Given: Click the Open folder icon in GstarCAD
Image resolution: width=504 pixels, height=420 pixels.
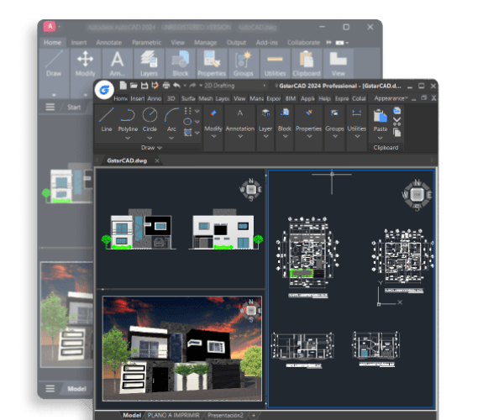Looking at the screenshot, I should [x=134, y=86].
